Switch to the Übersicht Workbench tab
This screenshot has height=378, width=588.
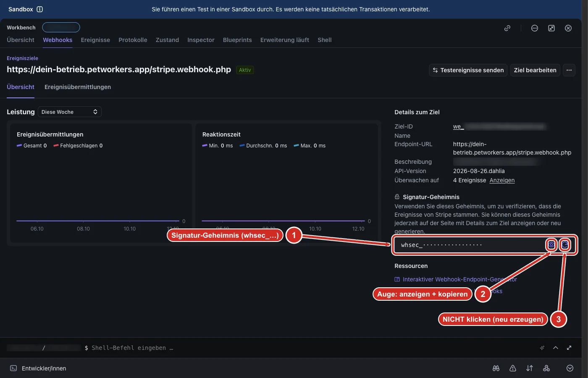pyautogui.click(x=21, y=40)
